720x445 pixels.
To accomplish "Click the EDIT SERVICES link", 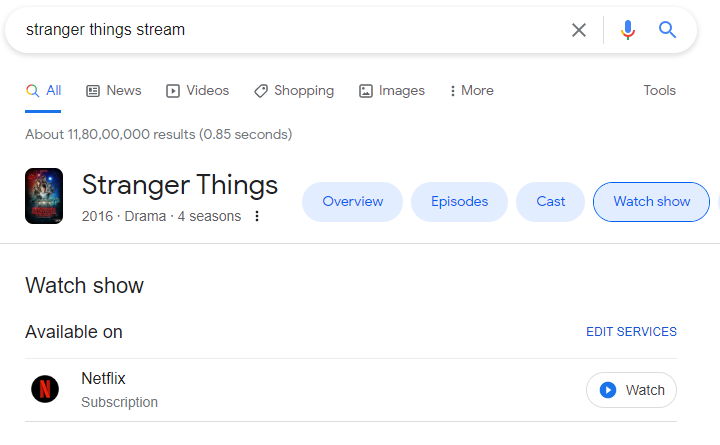I will (631, 332).
